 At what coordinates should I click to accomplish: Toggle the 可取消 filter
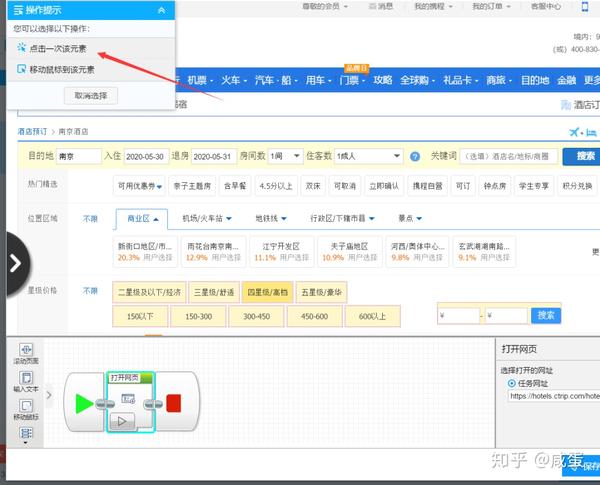(x=345, y=186)
